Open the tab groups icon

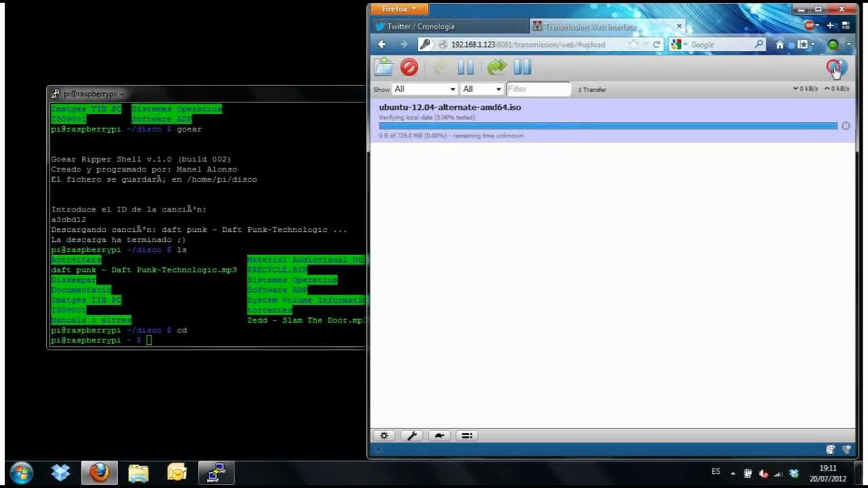click(846, 26)
